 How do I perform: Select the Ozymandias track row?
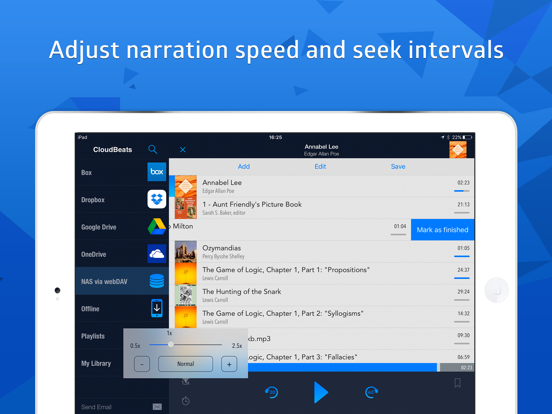tap(321, 251)
